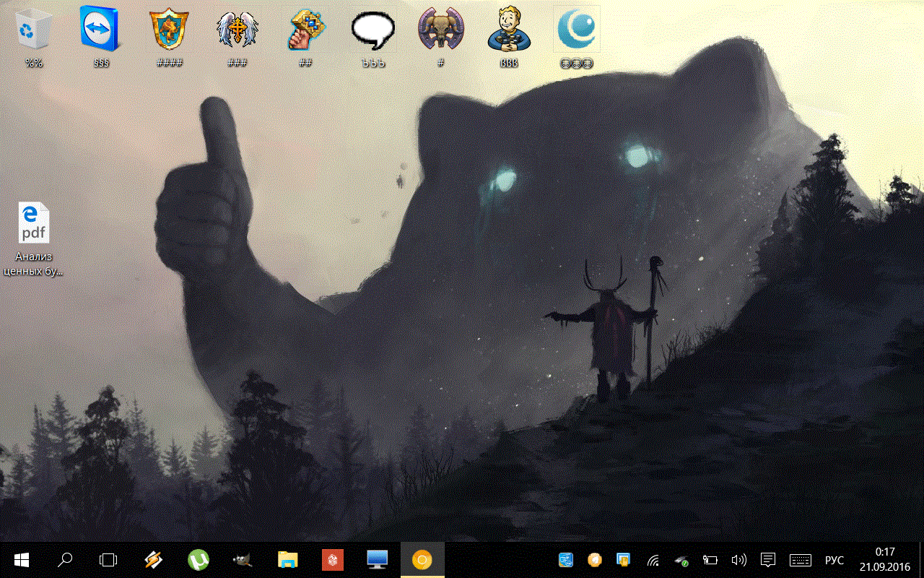Open the battery status tray icon
This screenshot has width=924, height=578.
[710, 560]
